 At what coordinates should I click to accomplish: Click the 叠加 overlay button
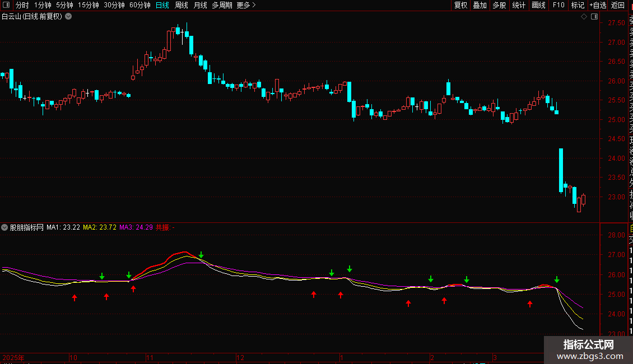[x=480, y=5]
